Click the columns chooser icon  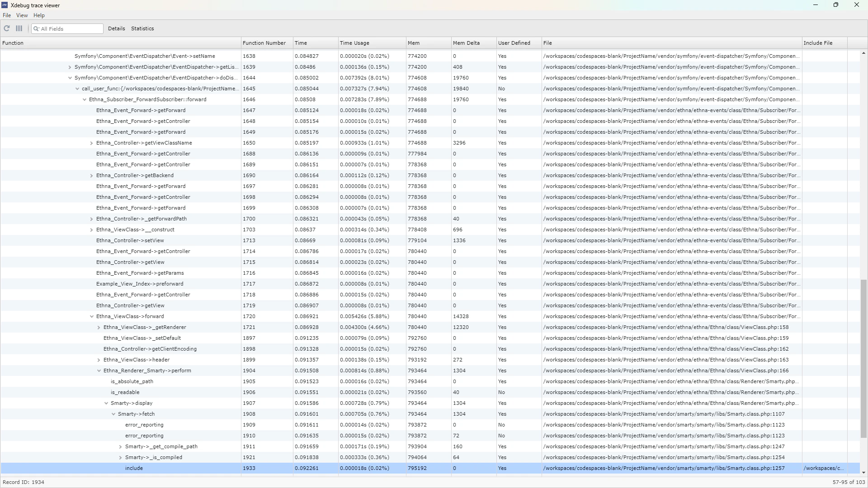click(19, 28)
